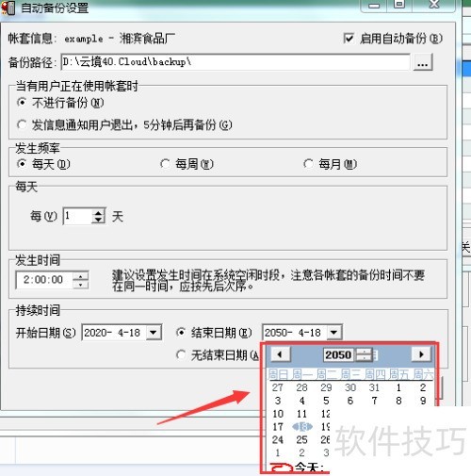The height and width of the screenshot is (476, 471).
Task: Increase the 发生时间 time spinner
Action: click(x=81, y=276)
